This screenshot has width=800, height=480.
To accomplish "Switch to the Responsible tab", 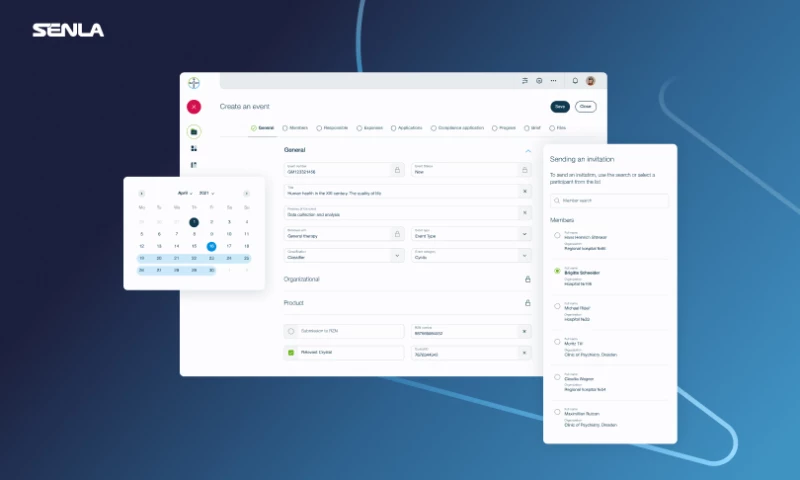I will (x=332, y=128).
